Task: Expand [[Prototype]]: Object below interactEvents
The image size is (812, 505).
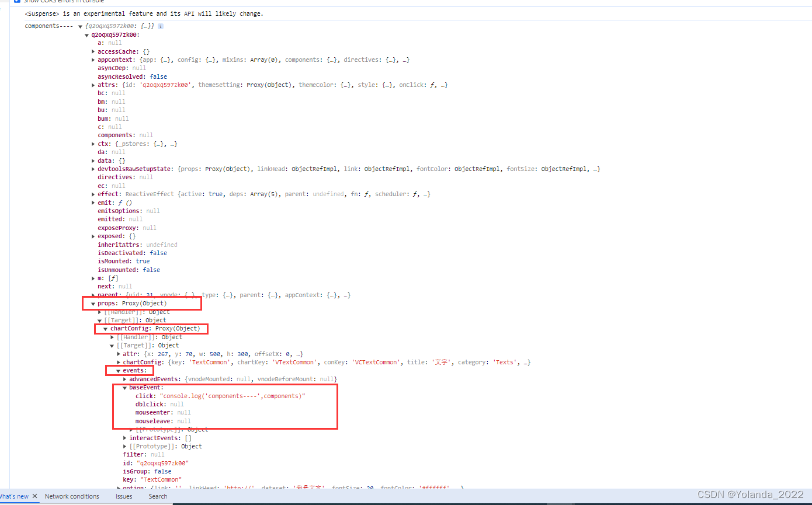Action: click(x=125, y=447)
